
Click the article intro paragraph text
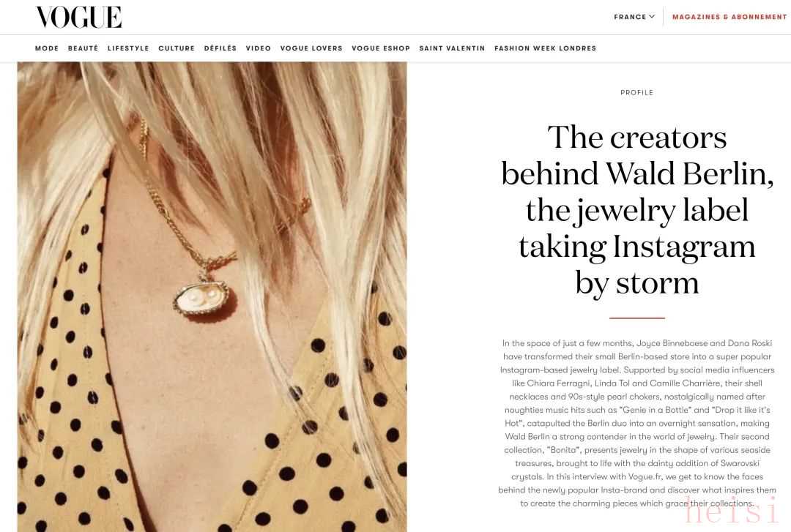tap(637, 423)
